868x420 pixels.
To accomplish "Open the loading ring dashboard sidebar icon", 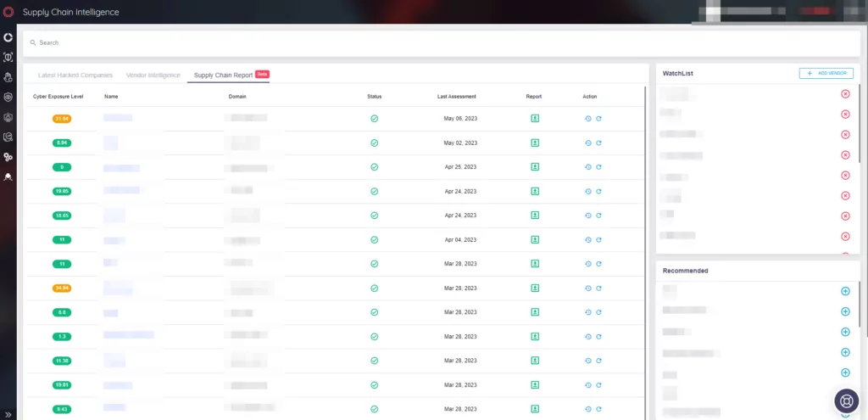I will [x=8, y=37].
